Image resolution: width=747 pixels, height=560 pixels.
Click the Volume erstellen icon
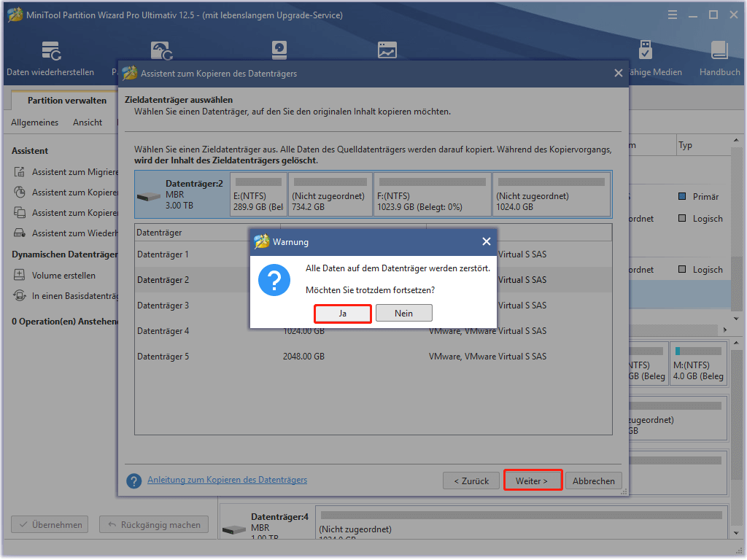(19, 275)
